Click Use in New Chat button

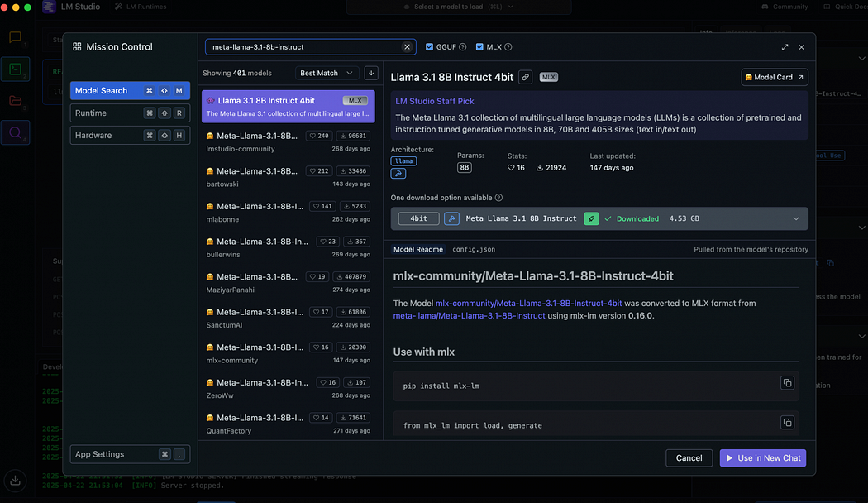click(x=763, y=458)
